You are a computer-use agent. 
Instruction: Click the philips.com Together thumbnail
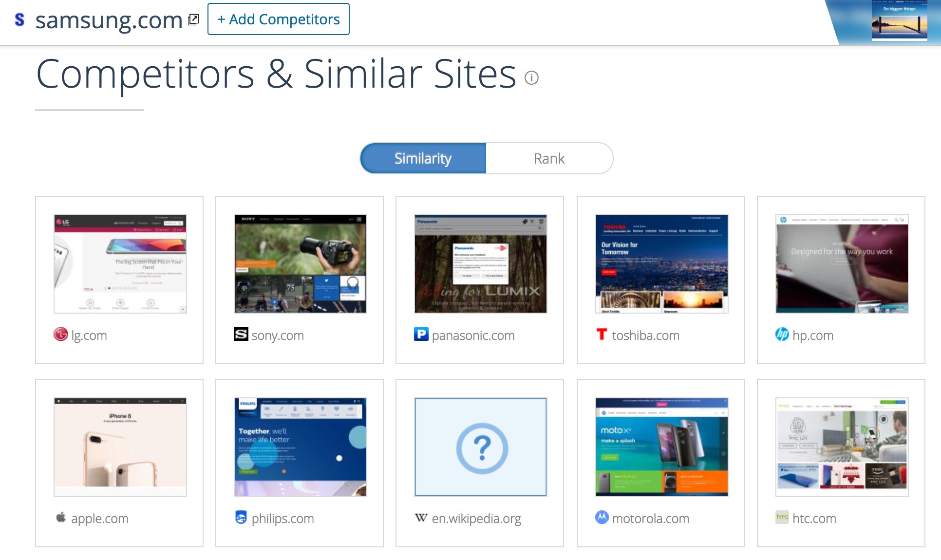pos(301,447)
